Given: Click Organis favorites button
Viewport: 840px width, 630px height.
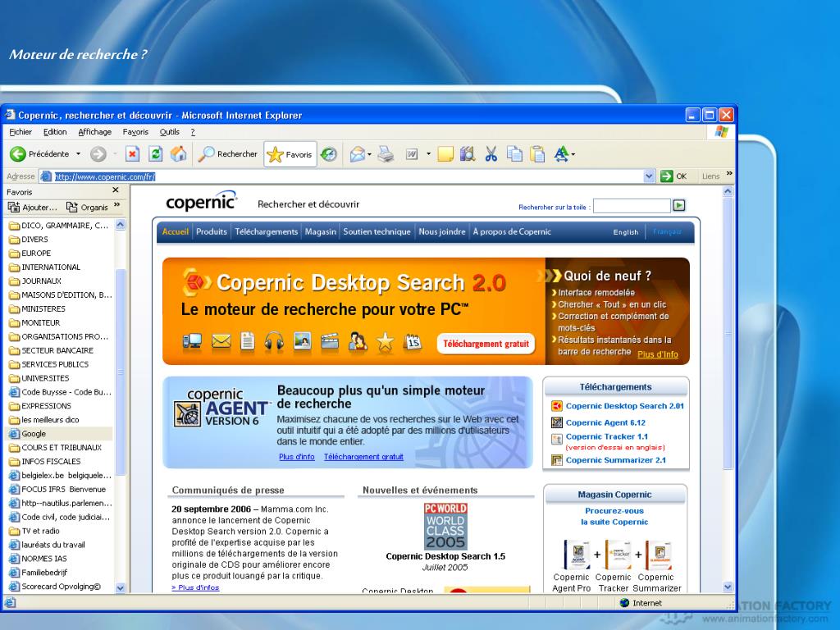Looking at the screenshot, I should pos(87,208).
